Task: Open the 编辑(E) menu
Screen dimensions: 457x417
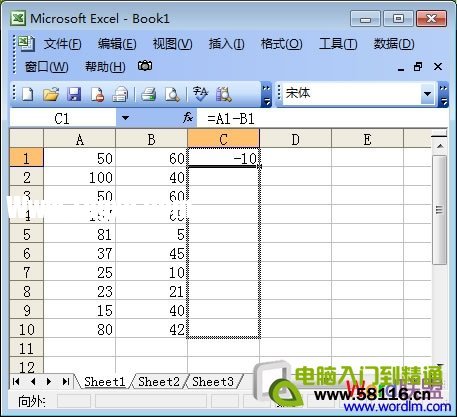Action: (x=117, y=44)
